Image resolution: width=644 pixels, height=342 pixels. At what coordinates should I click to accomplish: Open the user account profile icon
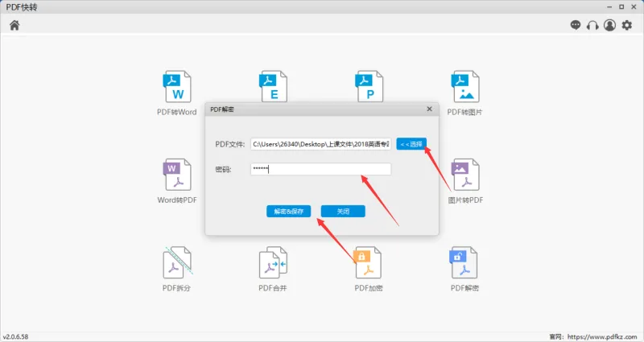coord(609,26)
